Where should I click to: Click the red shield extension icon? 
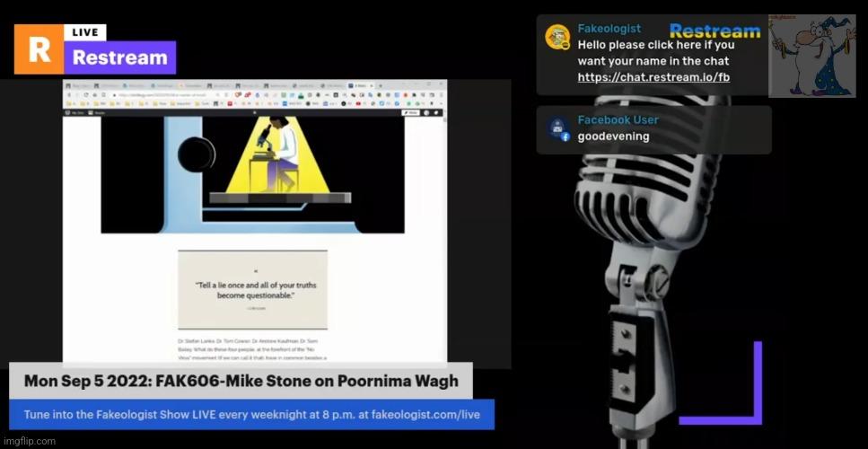pos(238,94)
